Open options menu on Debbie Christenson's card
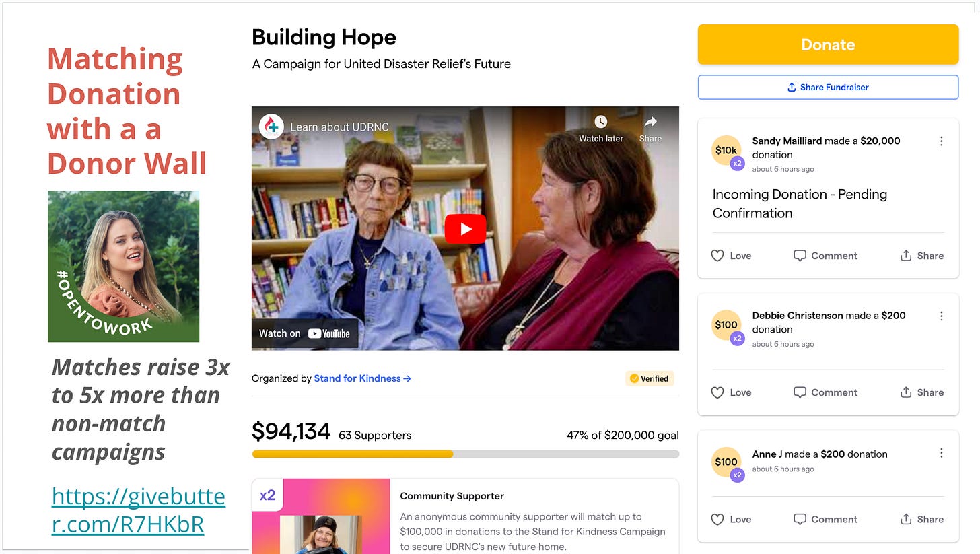Screen dimensions: 980x554 coord(941,316)
